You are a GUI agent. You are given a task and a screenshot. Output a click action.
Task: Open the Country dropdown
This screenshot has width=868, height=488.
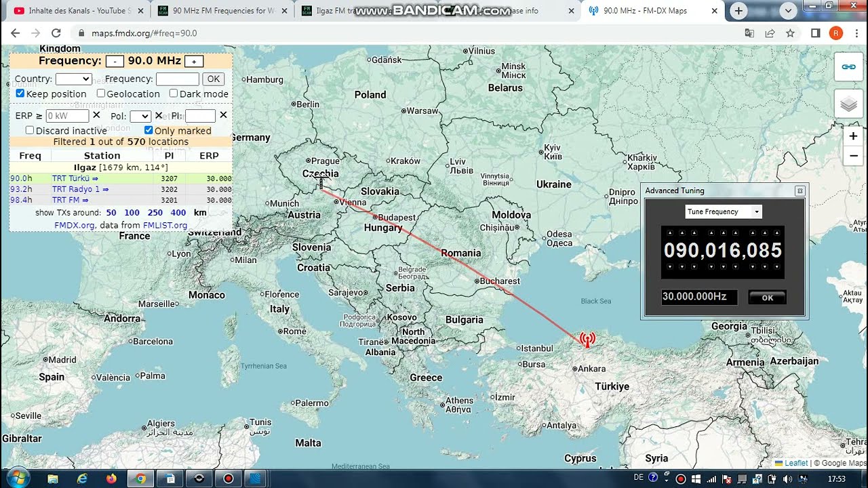pyautogui.click(x=73, y=79)
